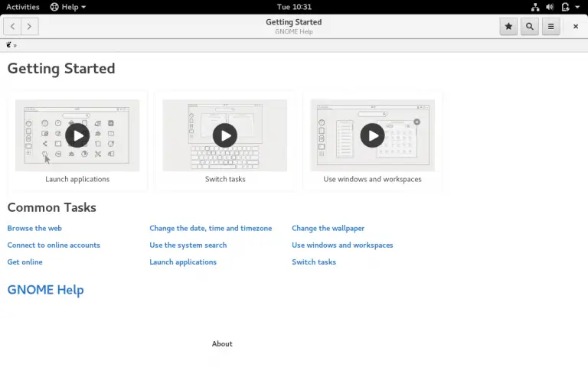Open search with the magnifier icon
This screenshot has height=387, width=588.
[529, 27]
